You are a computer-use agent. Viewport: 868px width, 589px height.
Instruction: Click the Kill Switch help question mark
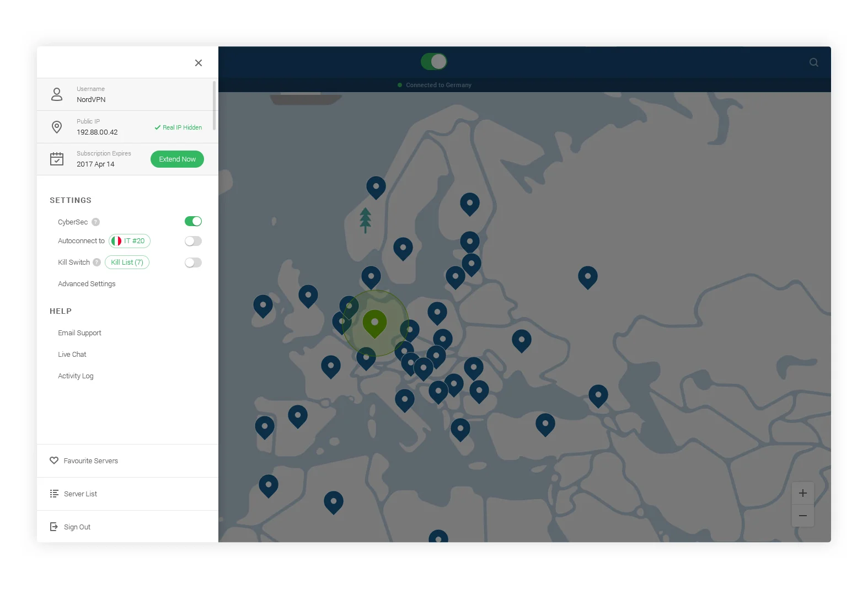tap(97, 262)
